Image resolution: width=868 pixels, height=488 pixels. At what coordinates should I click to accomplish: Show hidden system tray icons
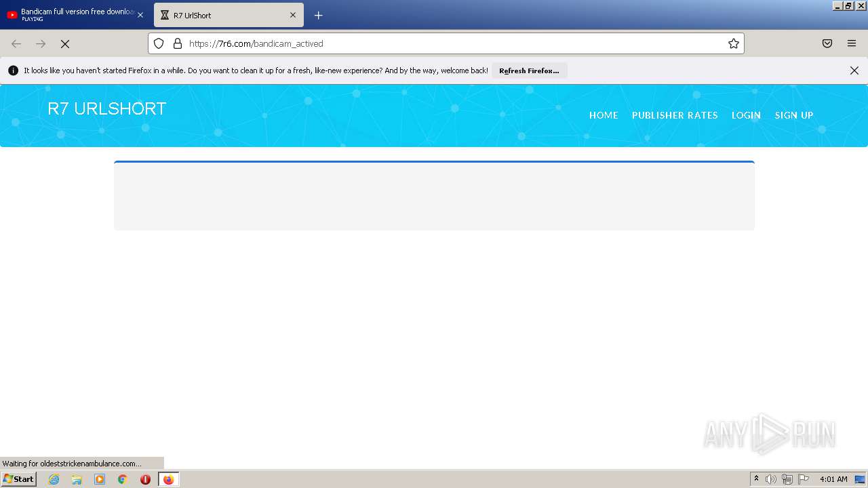click(x=756, y=479)
